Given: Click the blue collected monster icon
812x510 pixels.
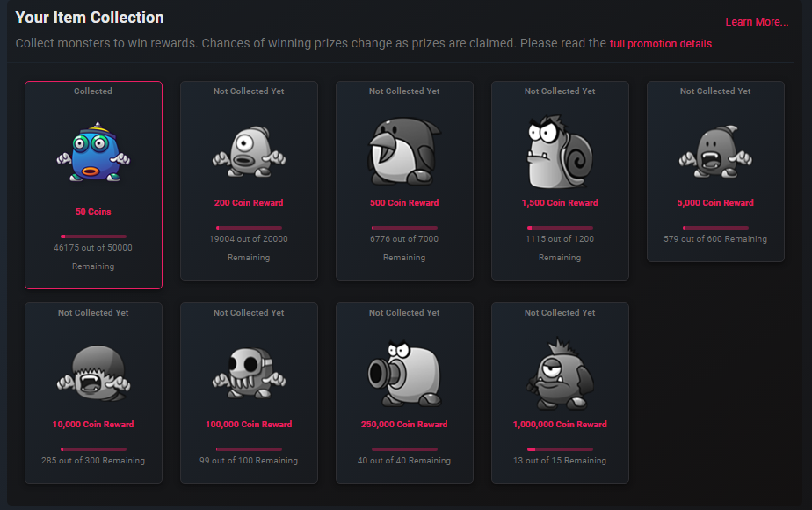Looking at the screenshot, I should tap(93, 152).
